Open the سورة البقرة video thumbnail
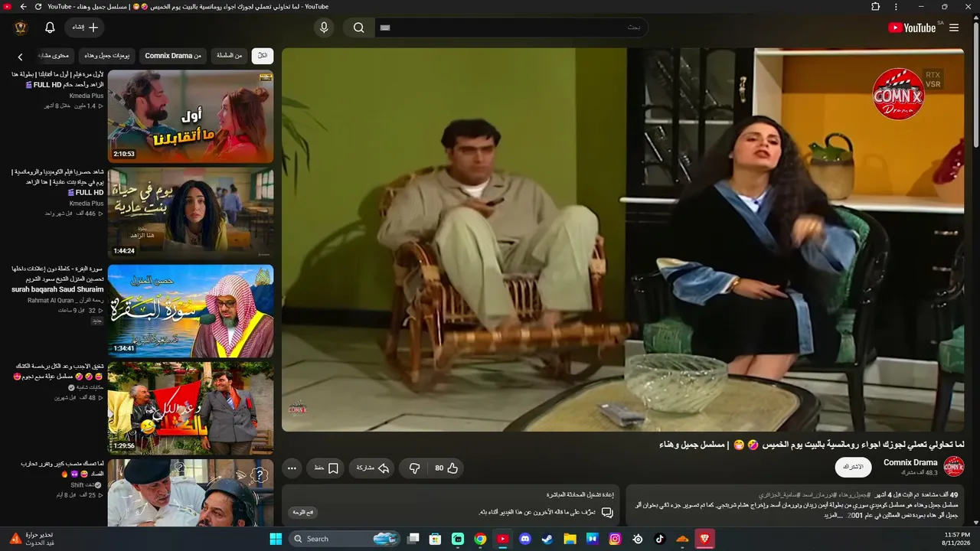Image resolution: width=980 pixels, height=551 pixels. pos(191,311)
